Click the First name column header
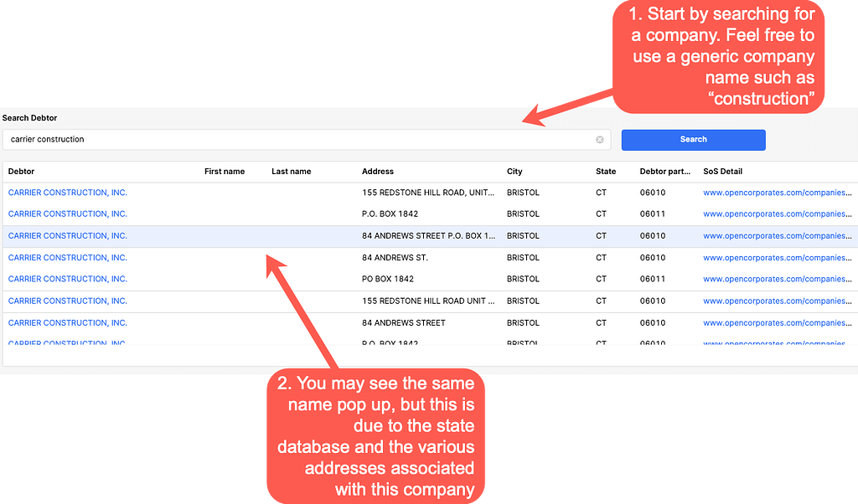Screen dimensions: 858x504 tap(225, 172)
